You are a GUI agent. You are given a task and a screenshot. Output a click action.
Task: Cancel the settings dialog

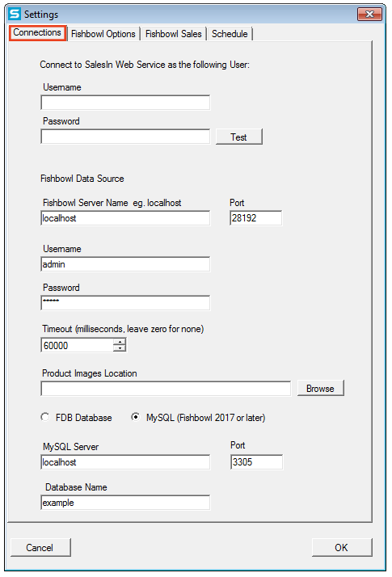pyautogui.click(x=40, y=548)
